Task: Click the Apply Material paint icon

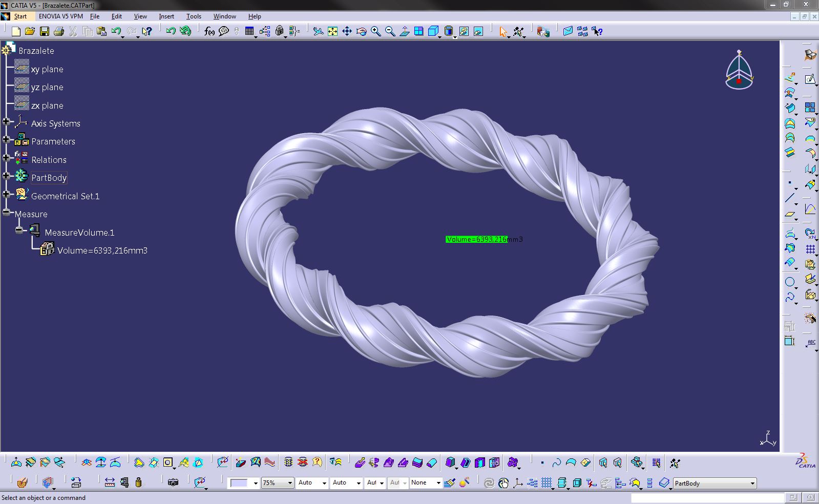Action: coord(464,482)
